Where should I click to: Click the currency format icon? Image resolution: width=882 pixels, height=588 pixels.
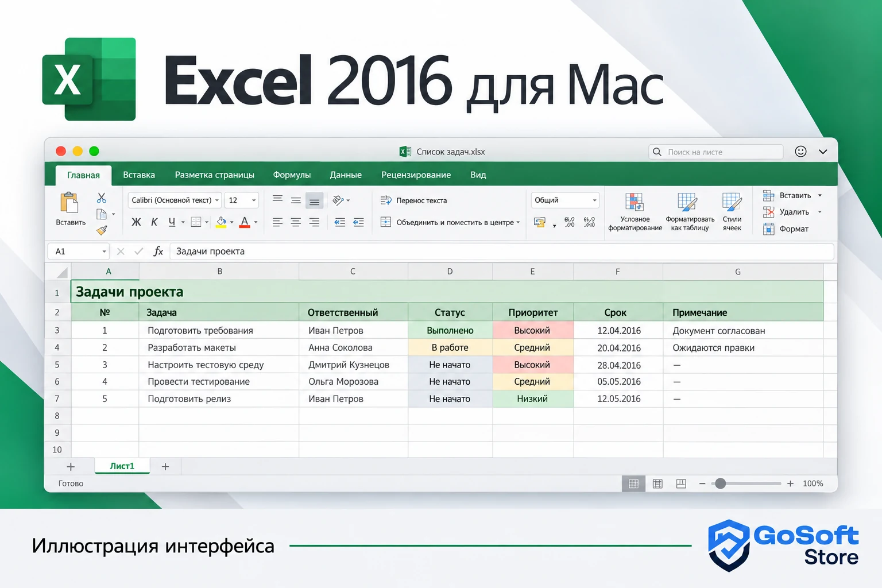(540, 222)
